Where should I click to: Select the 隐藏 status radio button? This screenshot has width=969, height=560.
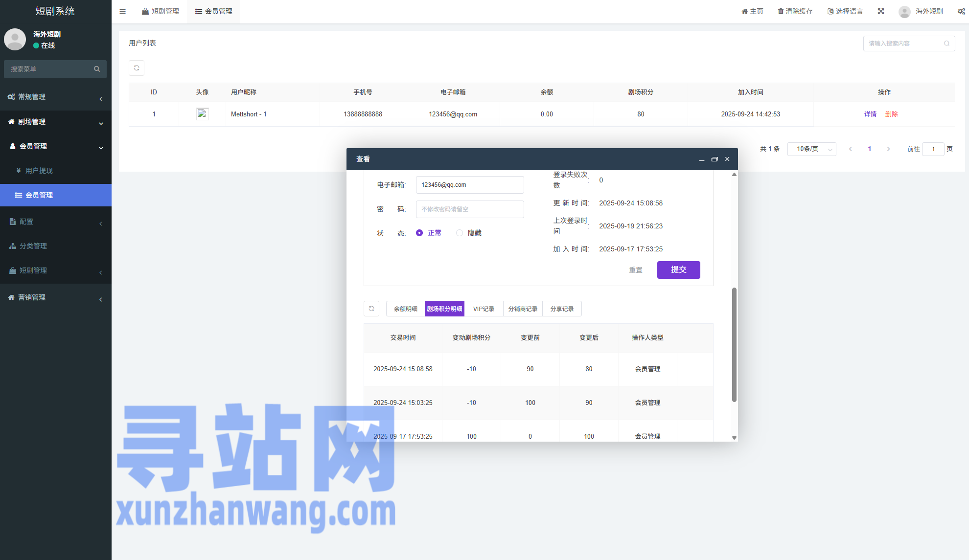click(x=460, y=233)
